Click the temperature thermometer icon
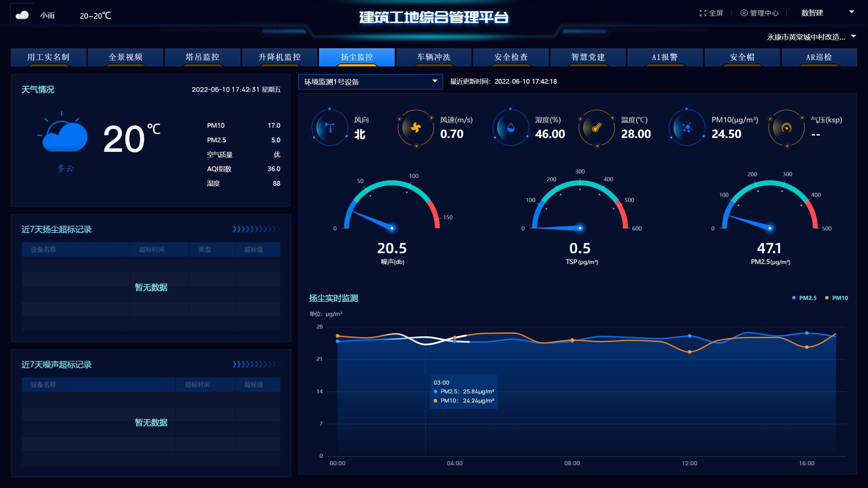 tap(597, 128)
